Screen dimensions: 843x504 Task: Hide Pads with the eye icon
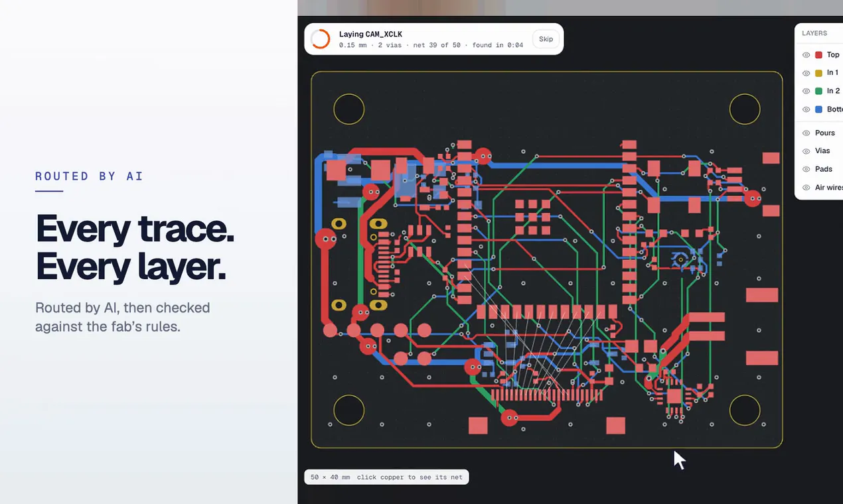click(806, 169)
